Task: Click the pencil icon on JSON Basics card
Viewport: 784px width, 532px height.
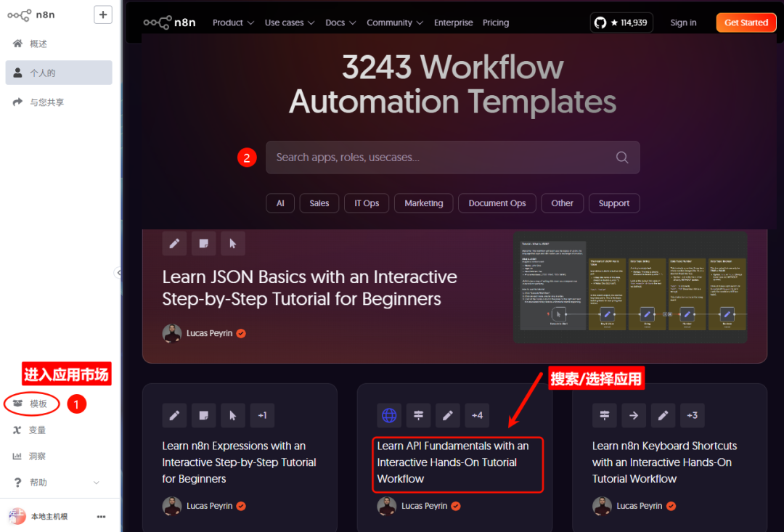Action: pos(174,243)
